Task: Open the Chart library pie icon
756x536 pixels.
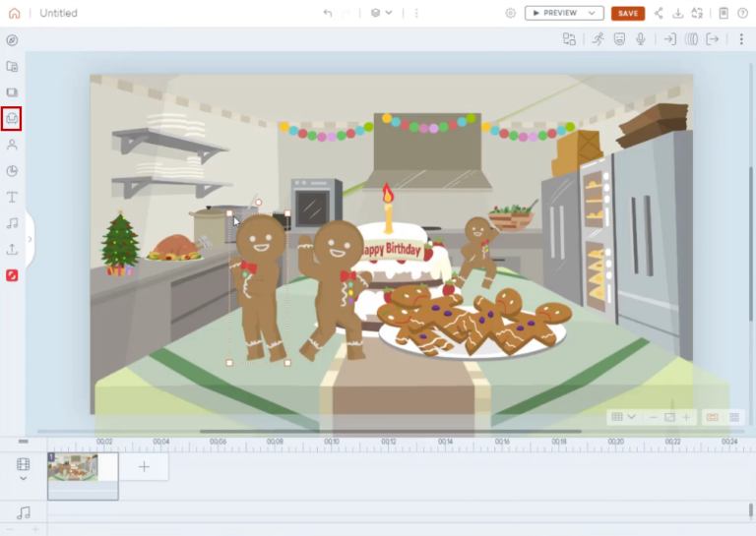Action: (12, 171)
